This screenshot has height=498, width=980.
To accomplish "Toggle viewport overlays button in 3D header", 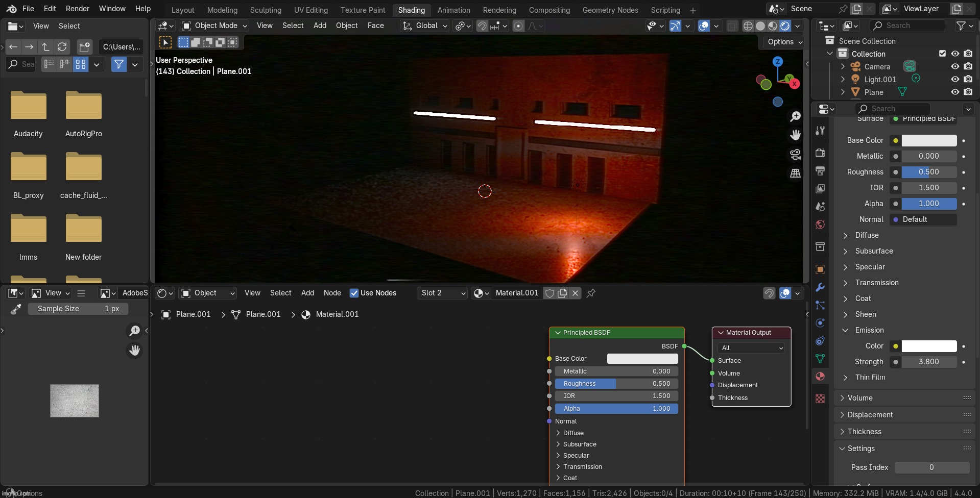I will [704, 26].
